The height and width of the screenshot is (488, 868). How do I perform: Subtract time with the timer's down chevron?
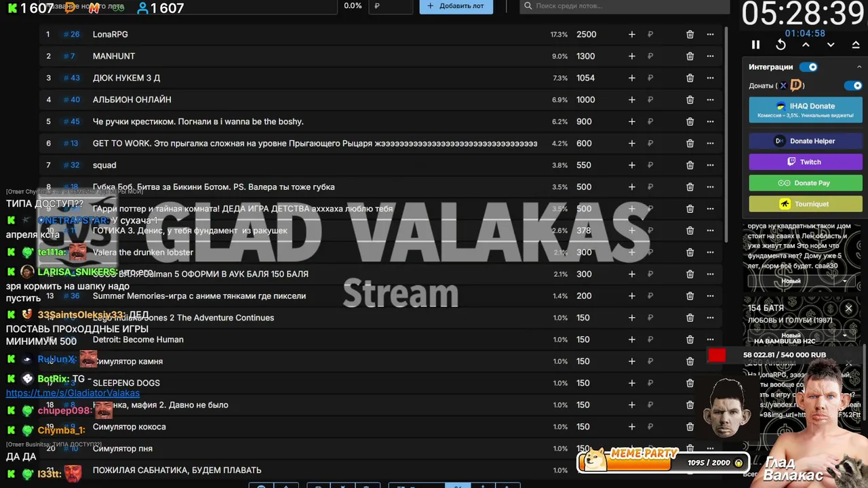click(831, 45)
